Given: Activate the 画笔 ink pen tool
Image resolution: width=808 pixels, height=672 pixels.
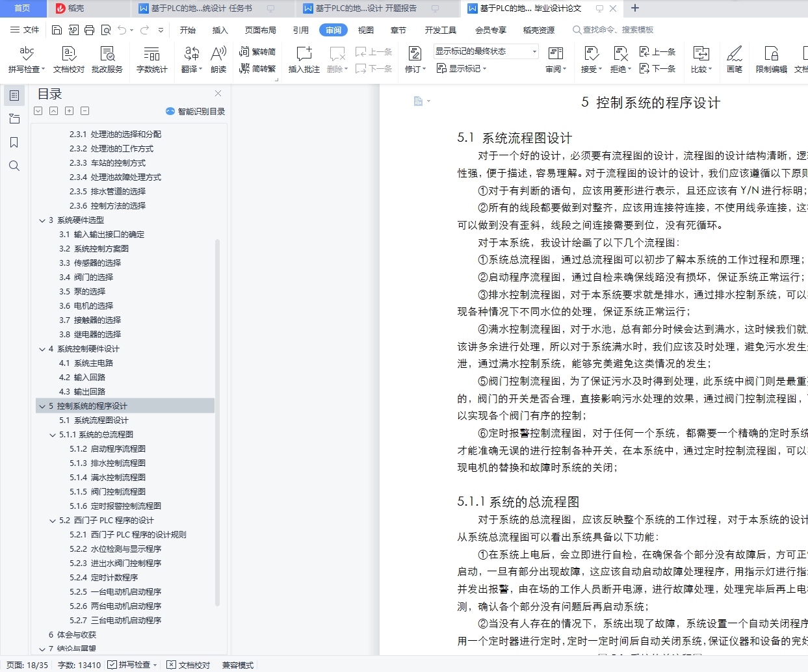Looking at the screenshot, I should [x=735, y=59].
